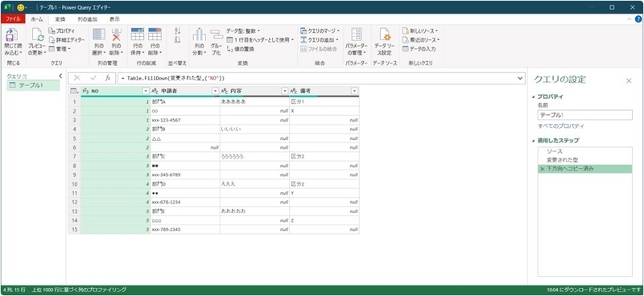Click the 申請者 column data type icon
Screen dimensions: 644x296
(x=155, y=91)
